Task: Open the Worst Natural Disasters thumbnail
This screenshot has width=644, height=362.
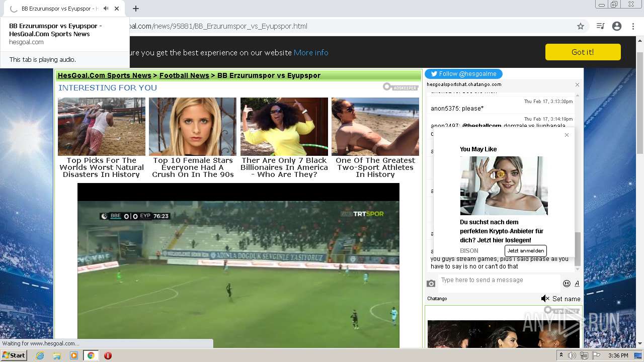Action: click(102, 127)
